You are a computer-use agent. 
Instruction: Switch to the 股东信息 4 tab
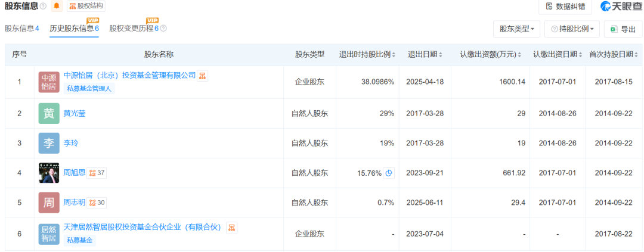coord(22,29)
